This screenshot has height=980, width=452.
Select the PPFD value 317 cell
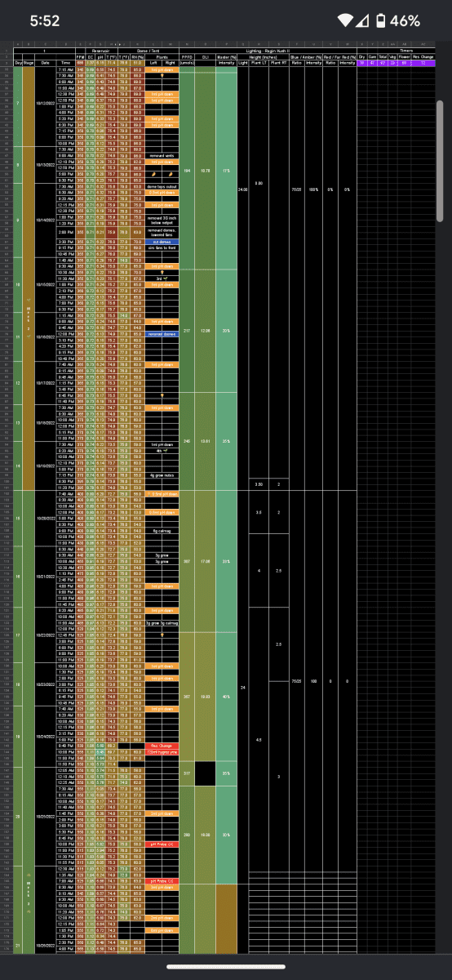tap(188, 772)
